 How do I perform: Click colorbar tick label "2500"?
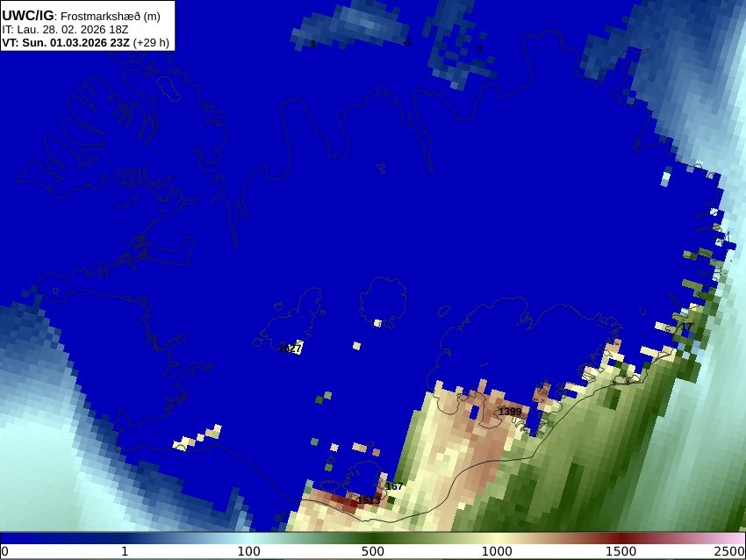point(730,552)
